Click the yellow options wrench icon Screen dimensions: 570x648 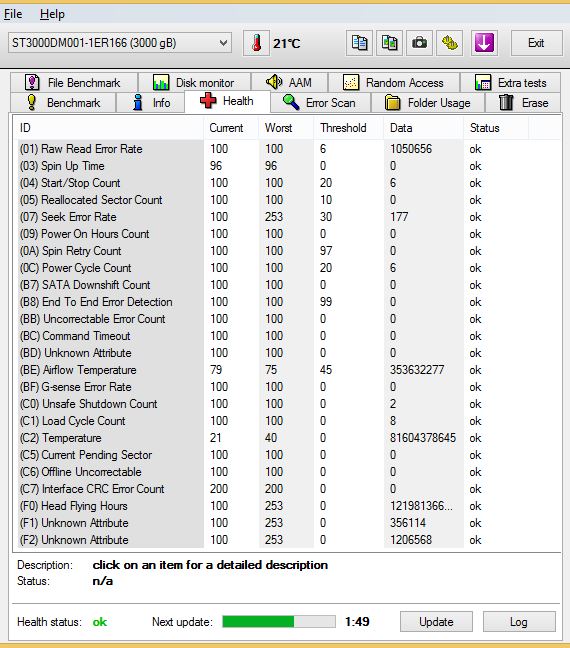pyautogui.click(x=450, y=43)
